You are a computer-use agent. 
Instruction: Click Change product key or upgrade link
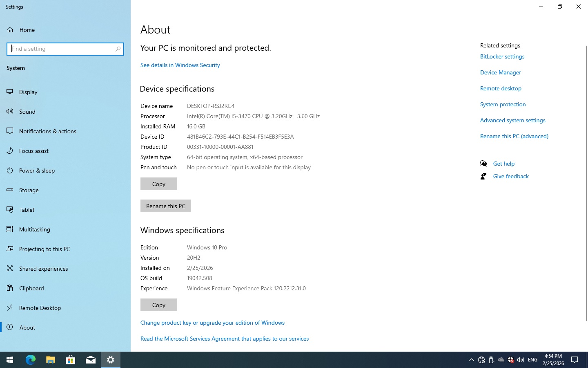coord(212,323)
